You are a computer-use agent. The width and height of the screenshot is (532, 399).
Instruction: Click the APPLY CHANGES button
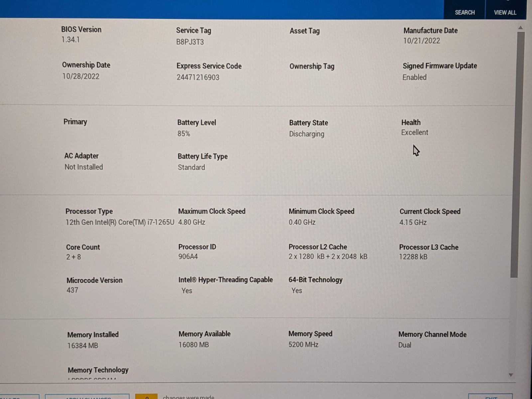(x=87, y=397)
